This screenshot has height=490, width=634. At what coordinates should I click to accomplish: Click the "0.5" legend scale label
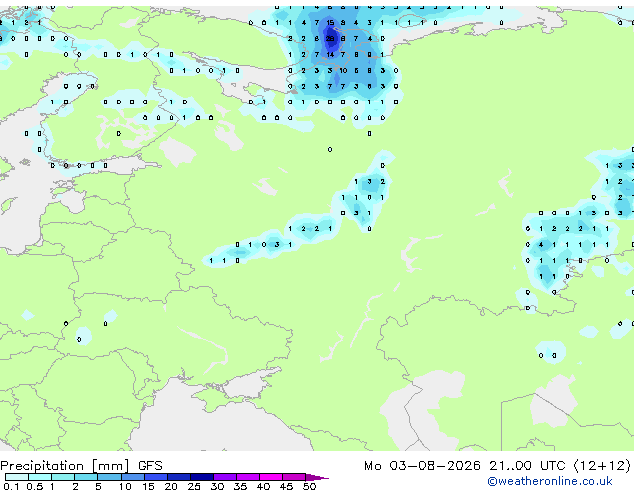(x=35, y=486)
